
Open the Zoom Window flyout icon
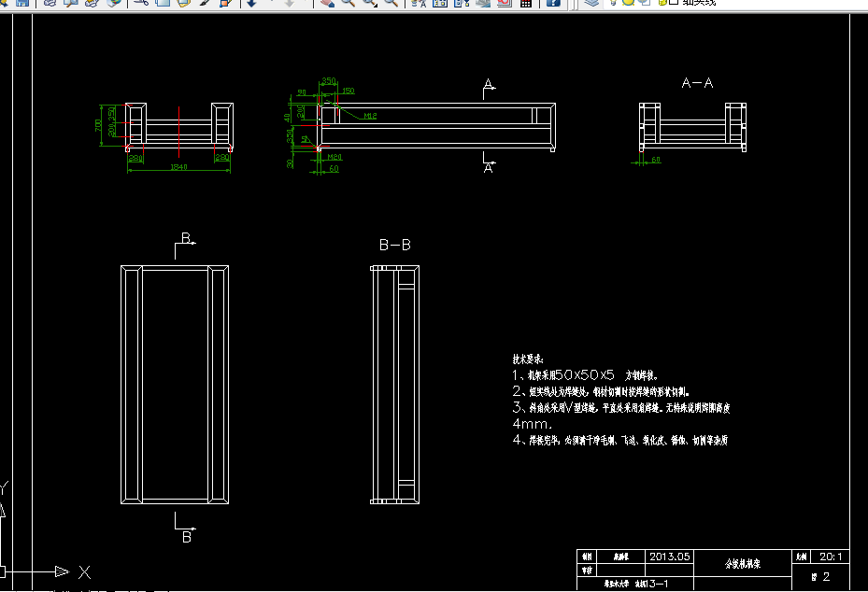[x=369, y=3]
